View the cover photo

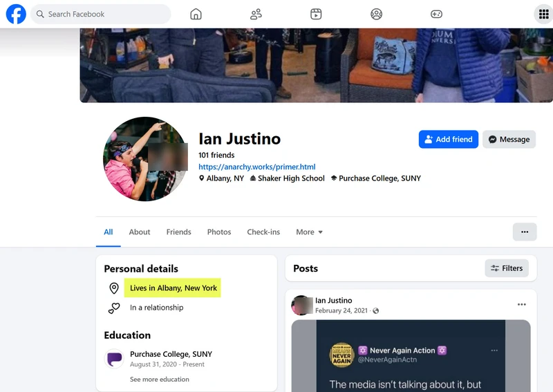(x=317, y=65)
